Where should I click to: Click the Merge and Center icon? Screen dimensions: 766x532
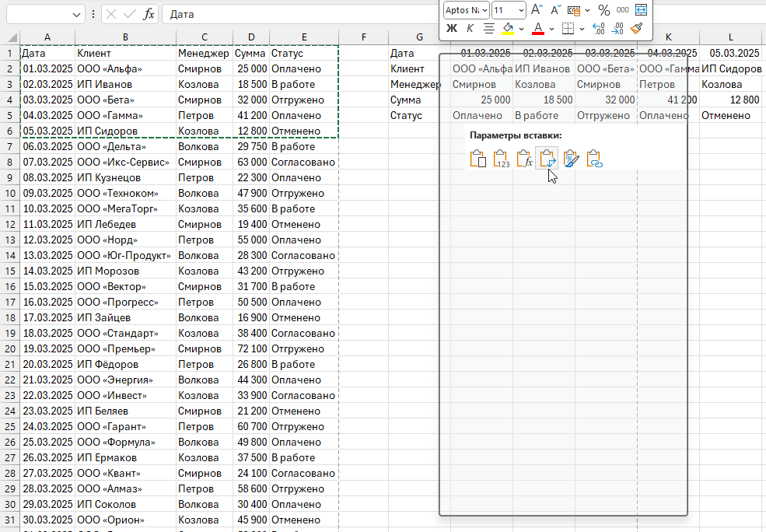(642, 10)
